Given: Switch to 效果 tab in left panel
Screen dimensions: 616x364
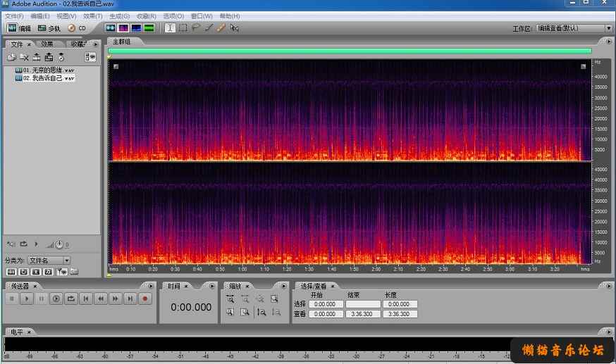Looking at the screenshot, I should (x=47, y=44).
